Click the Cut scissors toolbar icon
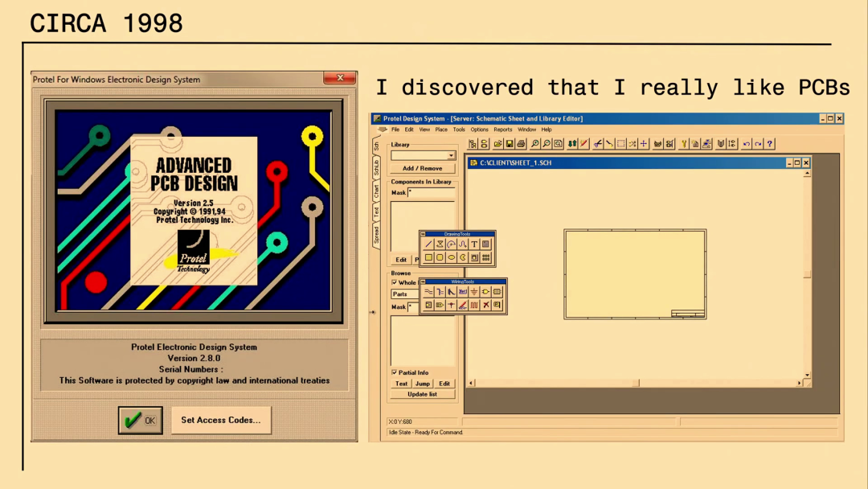The height and width of the screenshot is (489, 868). pyautogui.click(x=598, y=144)
